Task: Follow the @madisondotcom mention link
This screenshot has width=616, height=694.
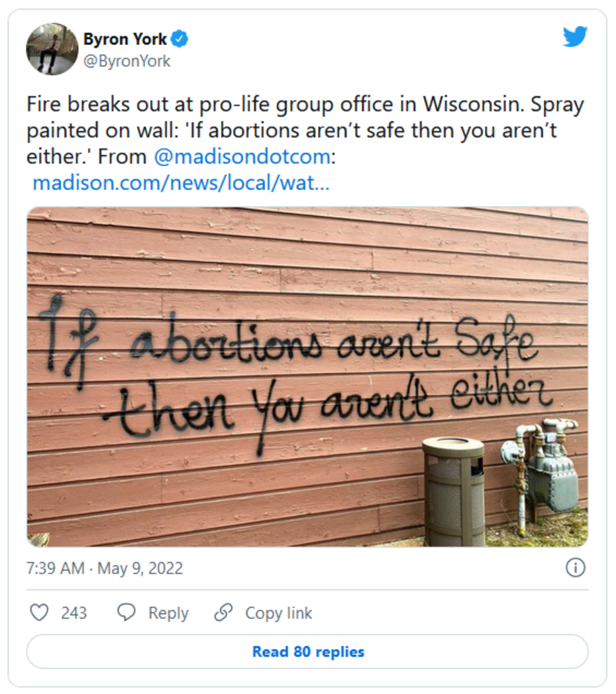Action: click(241, 156)
